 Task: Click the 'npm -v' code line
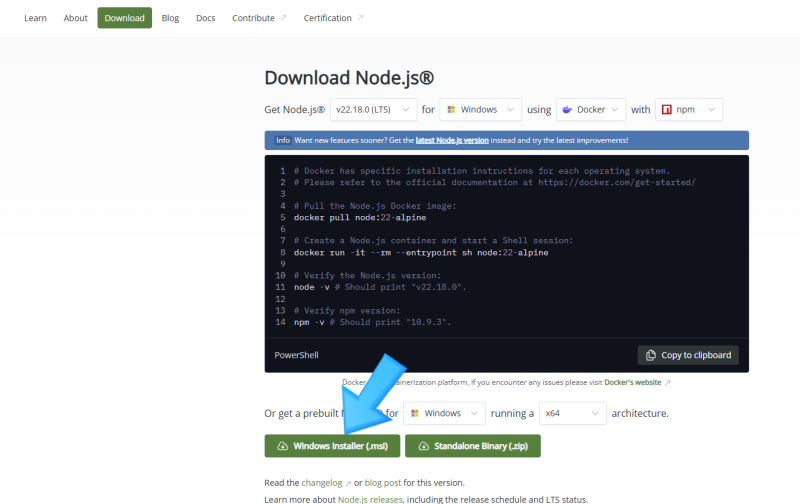tap(372, 322)
